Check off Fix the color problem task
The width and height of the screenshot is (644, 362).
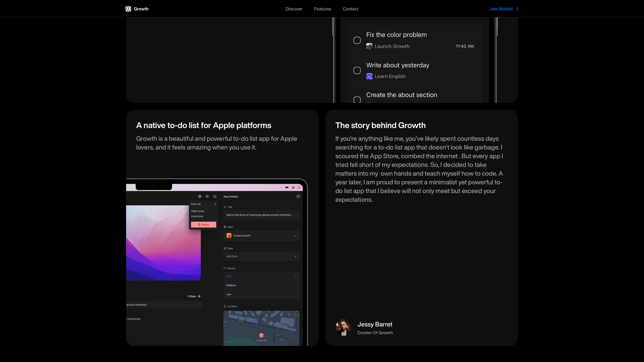pyautogui.click(x=357, y=41)
